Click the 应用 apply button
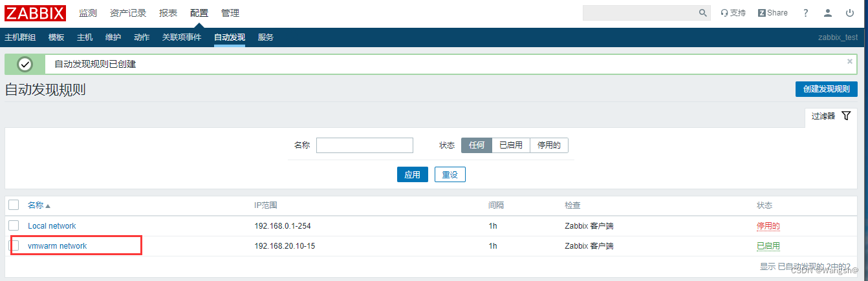Image resolution: width=868 pixels, height=281 pixels. [413, 174]
